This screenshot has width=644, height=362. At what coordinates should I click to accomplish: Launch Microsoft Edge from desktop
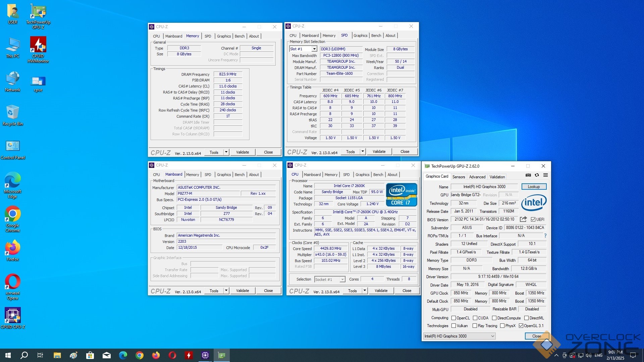[13, 185]
